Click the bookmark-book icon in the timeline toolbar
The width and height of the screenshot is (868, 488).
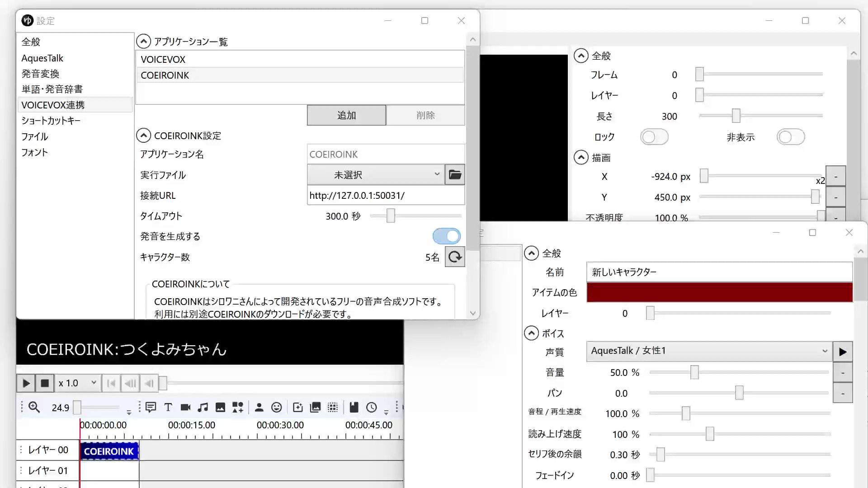tap(354, 407)
